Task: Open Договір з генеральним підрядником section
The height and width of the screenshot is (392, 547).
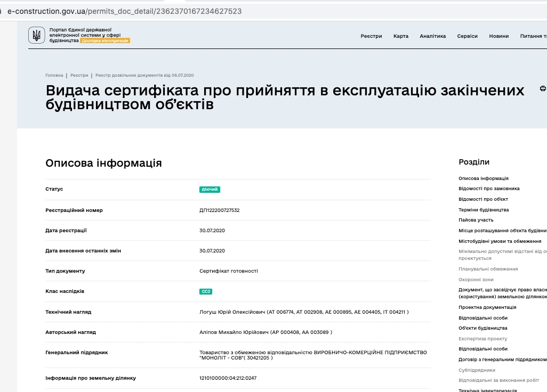Action: [x=502, y=360]
